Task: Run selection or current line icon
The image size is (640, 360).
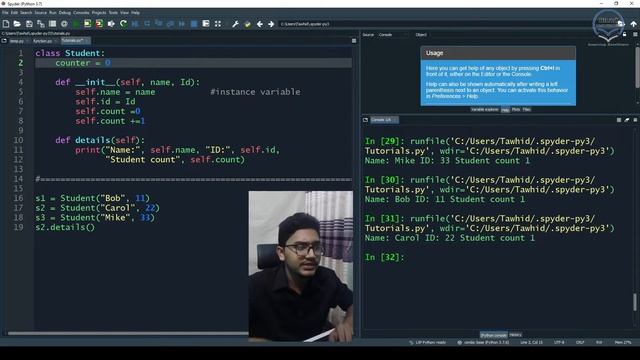Action: pyautogui.click(x=111, y=24)
